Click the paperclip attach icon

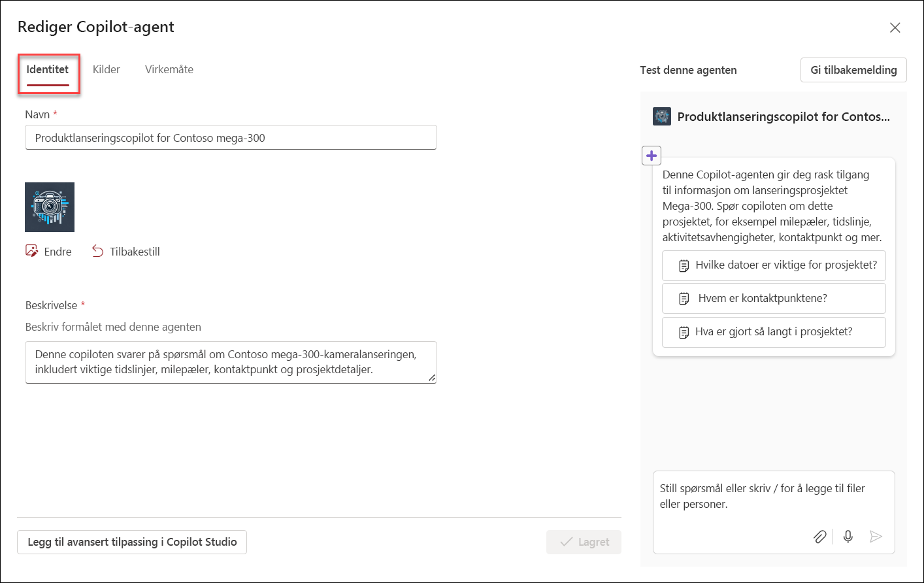click(x=819, y=537)
